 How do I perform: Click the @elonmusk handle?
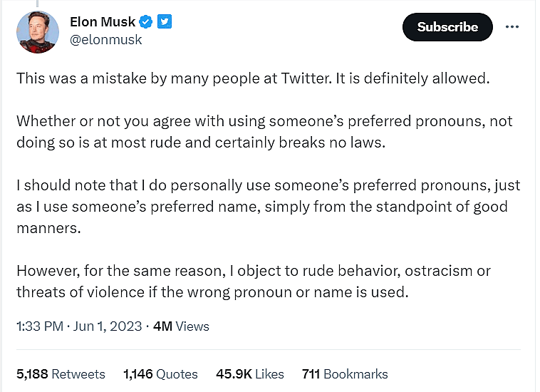pos(106,40)
